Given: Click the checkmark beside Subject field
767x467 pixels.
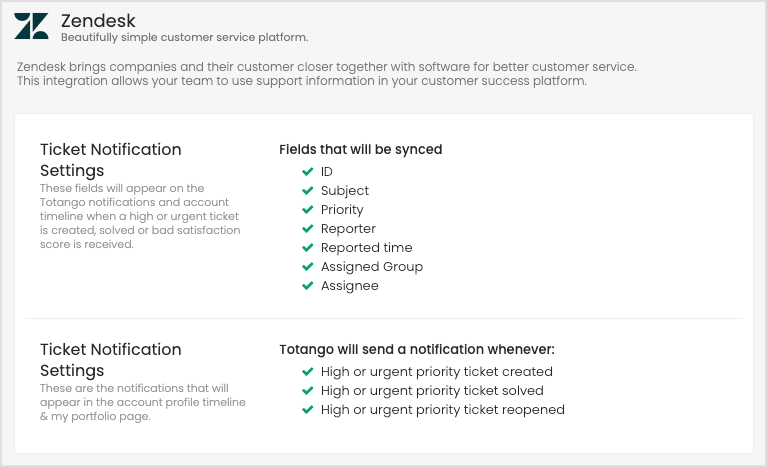Looking at the screenshot, I should [308, 191].
